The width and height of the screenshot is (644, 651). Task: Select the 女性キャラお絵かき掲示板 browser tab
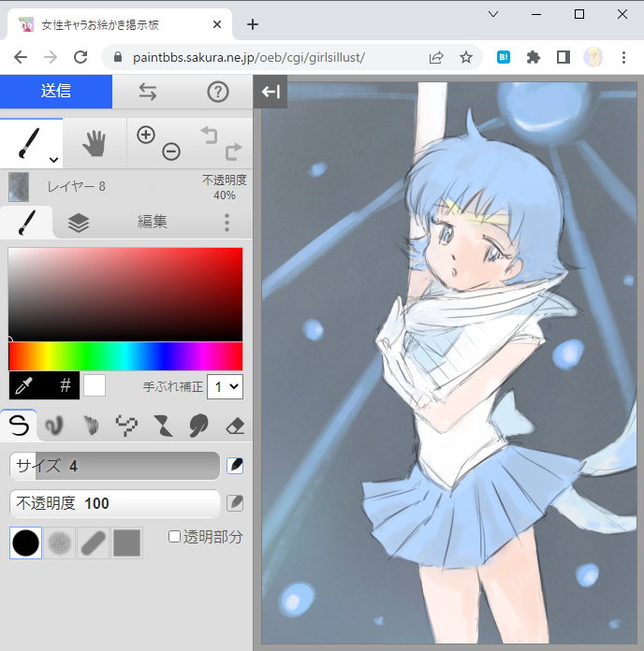tap(120, 25)
